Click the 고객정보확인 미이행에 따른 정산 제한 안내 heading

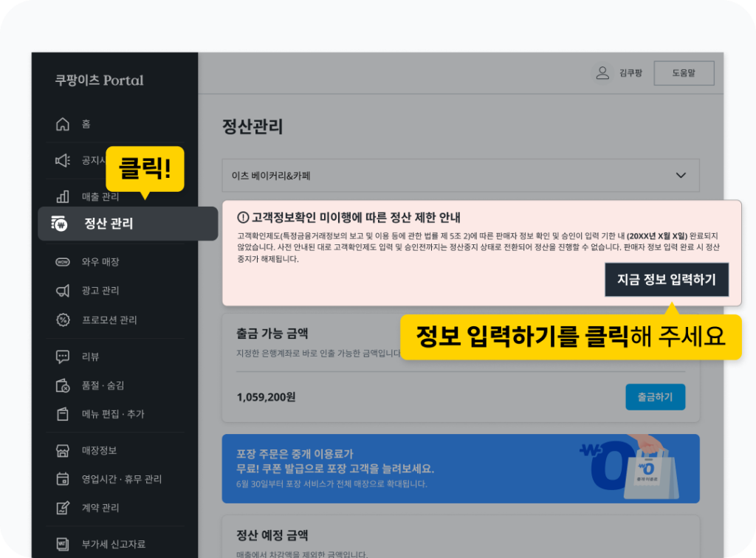tap(356, 218)
